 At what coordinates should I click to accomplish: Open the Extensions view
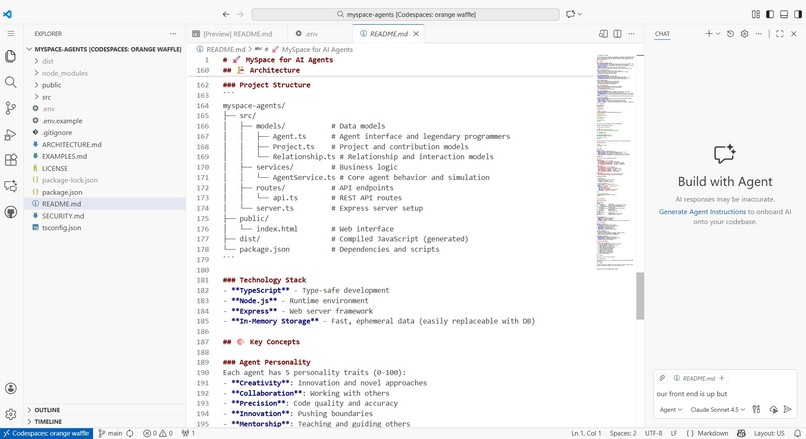click(10, 160)
